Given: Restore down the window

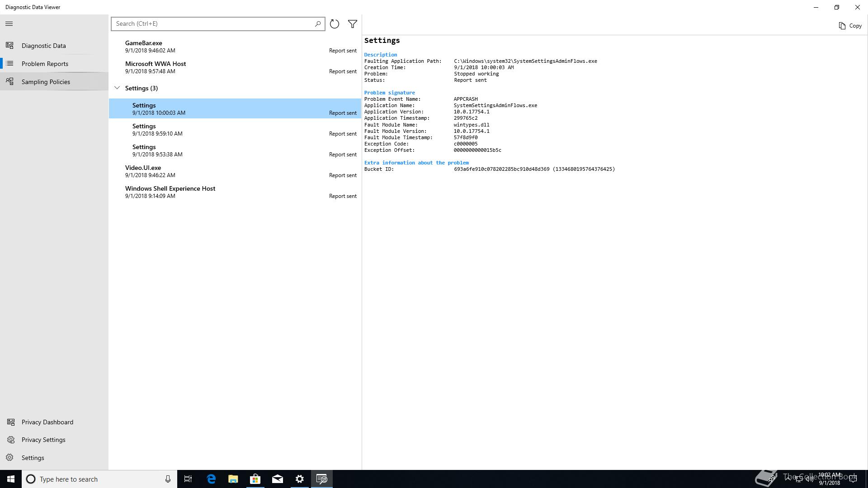Looking at the screenshot, I should 837,7.
